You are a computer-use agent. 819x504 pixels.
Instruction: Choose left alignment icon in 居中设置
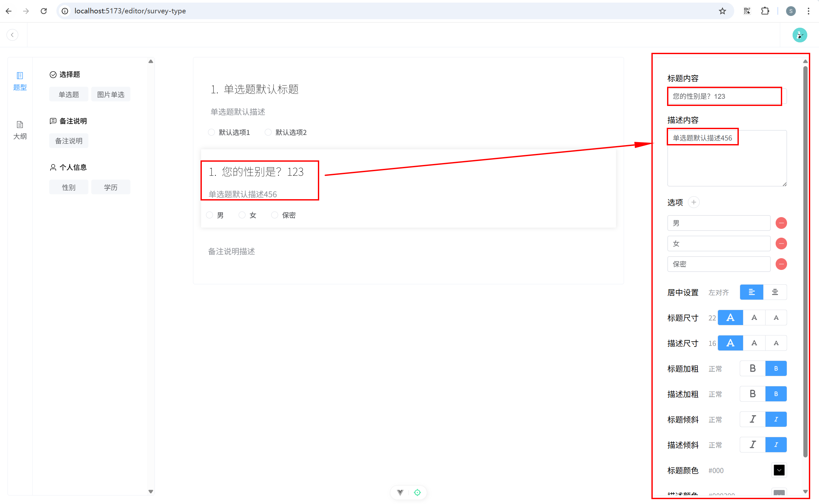[x=751, y=292]
